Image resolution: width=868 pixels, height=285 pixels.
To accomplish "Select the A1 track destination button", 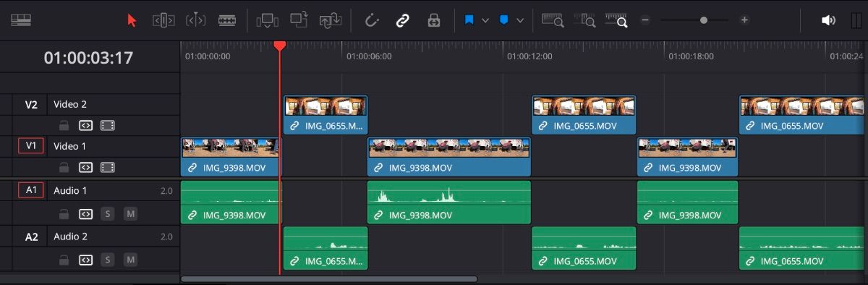I will [31, 191].
